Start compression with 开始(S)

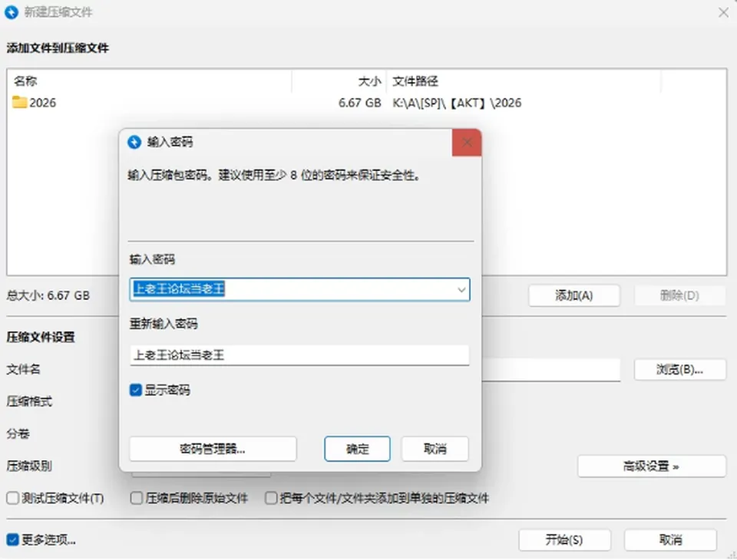564,540
